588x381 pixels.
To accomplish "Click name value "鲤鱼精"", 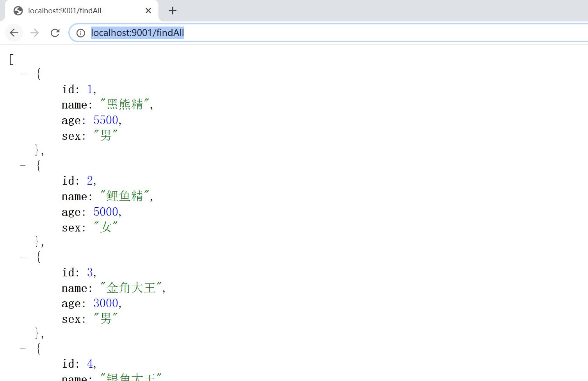I will tap(125, 196).
